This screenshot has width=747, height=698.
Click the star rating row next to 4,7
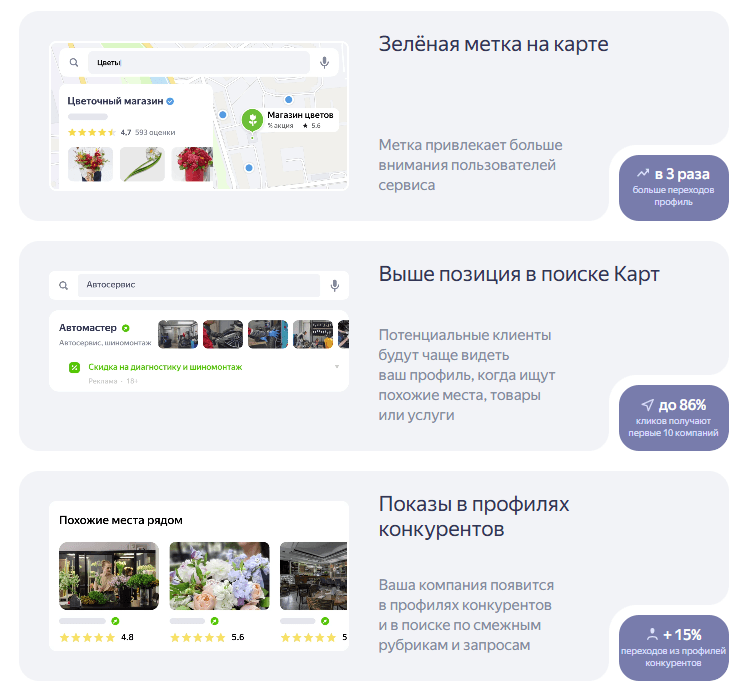(x=92, y=132)
